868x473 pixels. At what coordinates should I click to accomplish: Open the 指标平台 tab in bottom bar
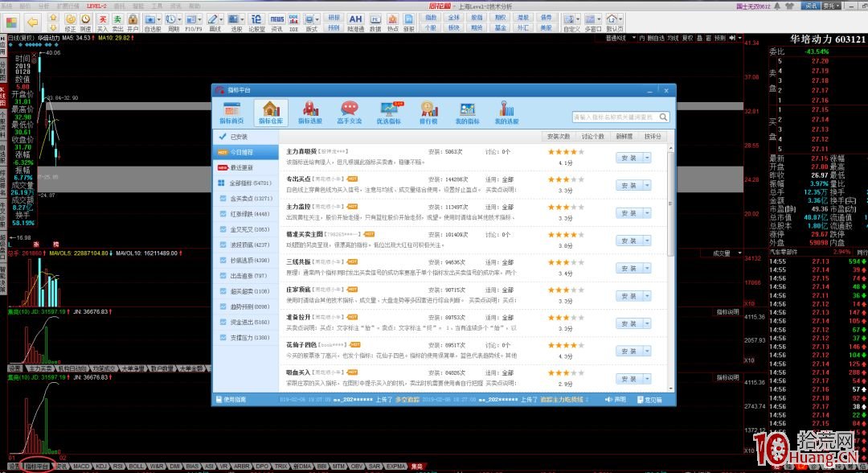coord(38,467)
